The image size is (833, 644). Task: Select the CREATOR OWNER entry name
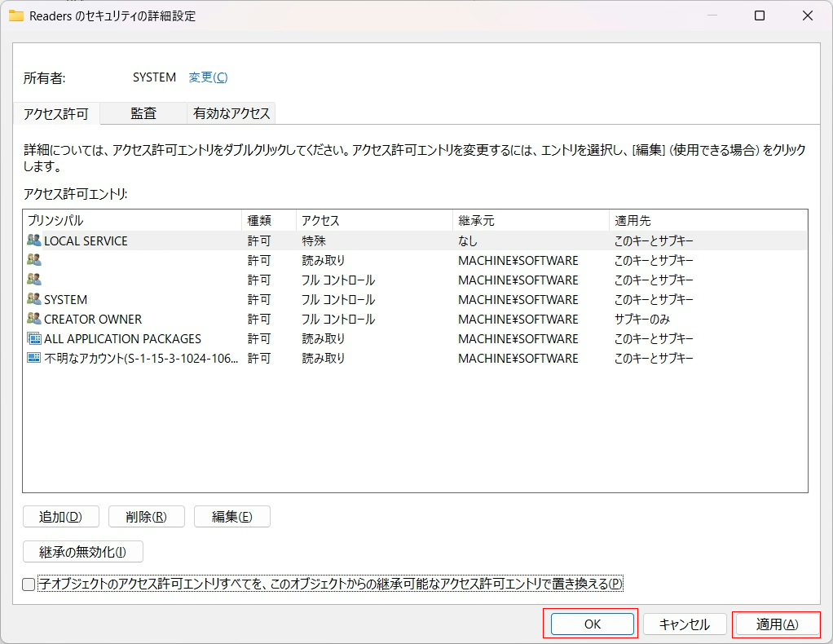pyautogui.click(x=93, y=320)
